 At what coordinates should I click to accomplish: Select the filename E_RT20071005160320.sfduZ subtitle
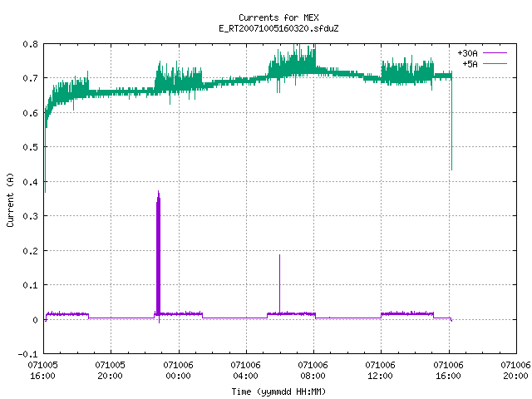[278, 28]
